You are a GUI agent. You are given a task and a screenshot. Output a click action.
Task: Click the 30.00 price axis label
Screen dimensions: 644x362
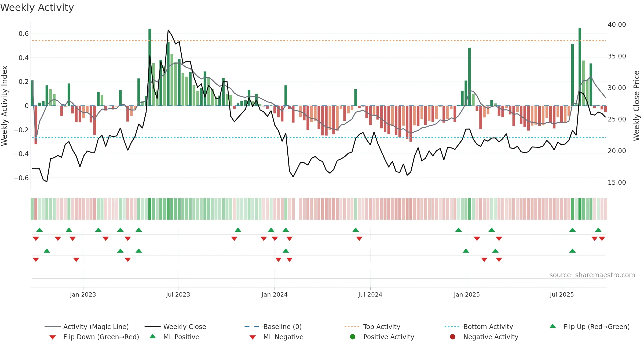click(617, 88)
